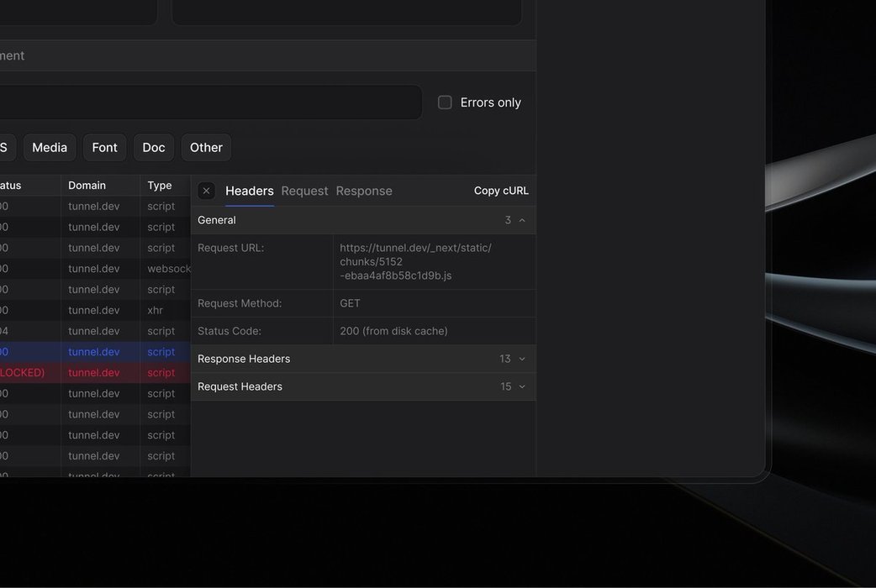This screenshot has height=588, width=876.
Task: Filter by Font type
Action: coord(104,147)
